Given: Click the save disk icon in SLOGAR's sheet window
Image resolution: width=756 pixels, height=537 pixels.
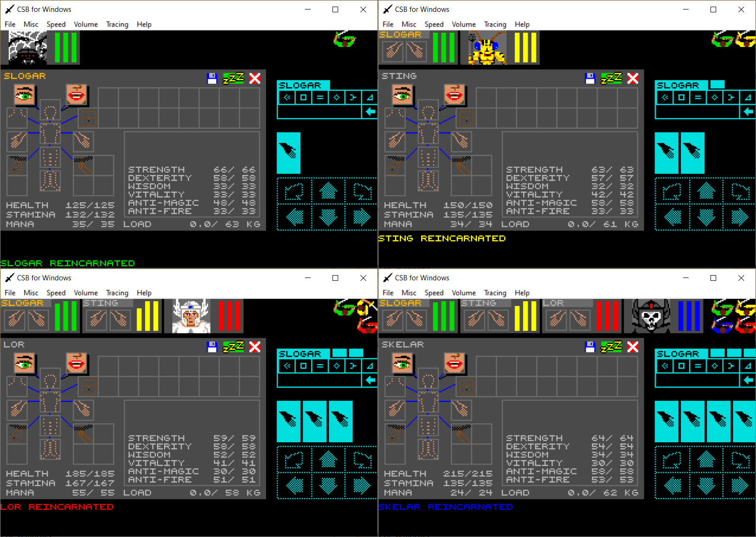Looking at the screenshot, I should click(212, 78).
